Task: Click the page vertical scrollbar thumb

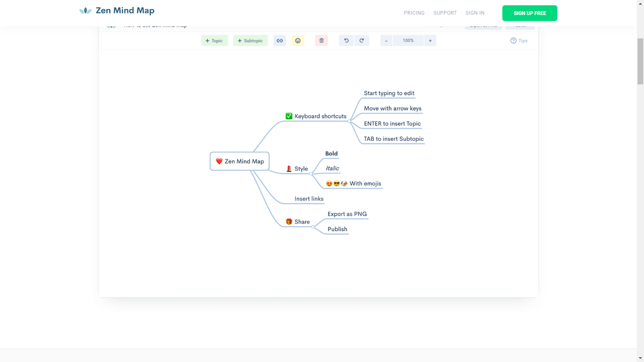Action: click(640, 60)
